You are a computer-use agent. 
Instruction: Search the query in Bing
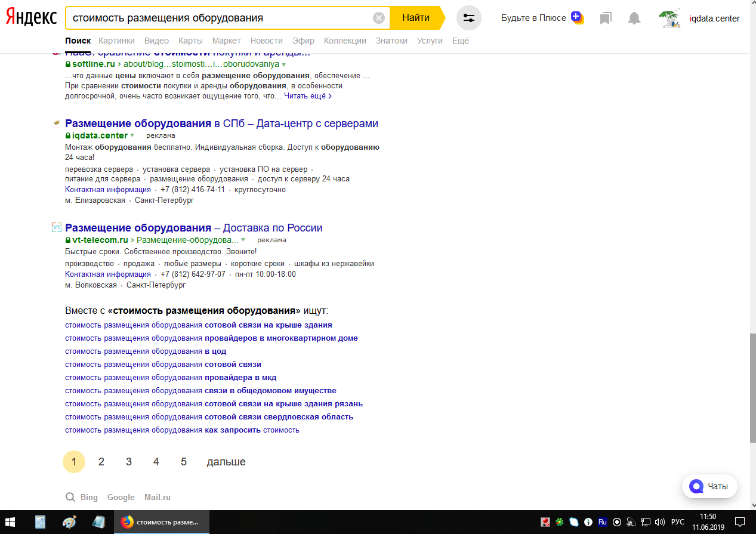[x=89, y=497]
